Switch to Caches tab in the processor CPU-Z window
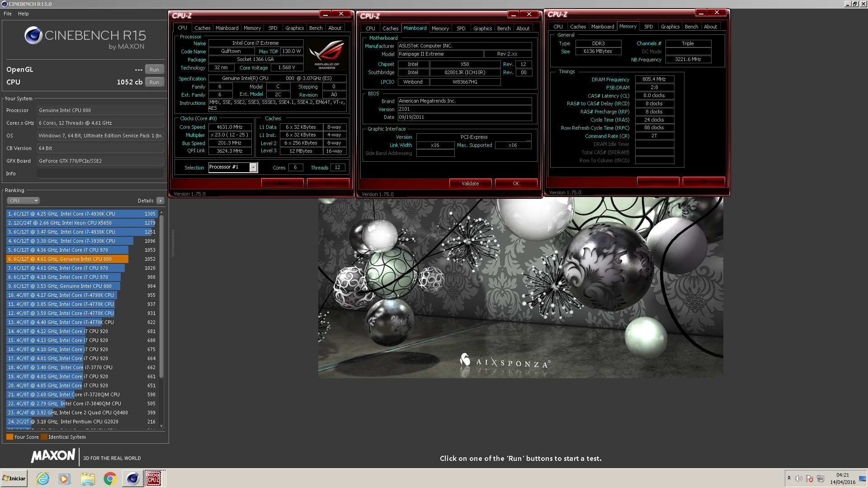 [x=202, y=28]
